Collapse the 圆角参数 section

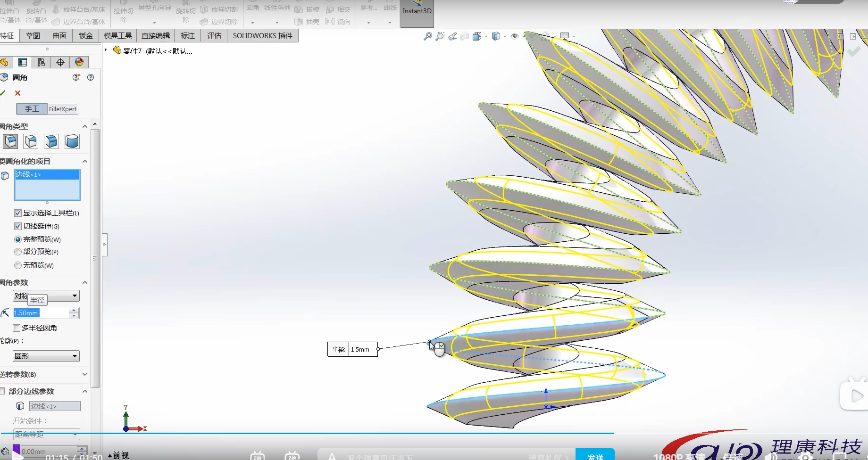85,282
